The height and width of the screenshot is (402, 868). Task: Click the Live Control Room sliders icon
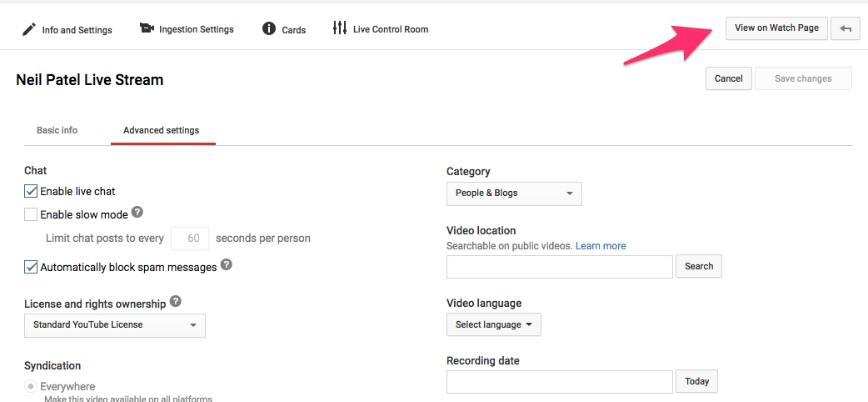pyautogui.click(x=339, y=28)
